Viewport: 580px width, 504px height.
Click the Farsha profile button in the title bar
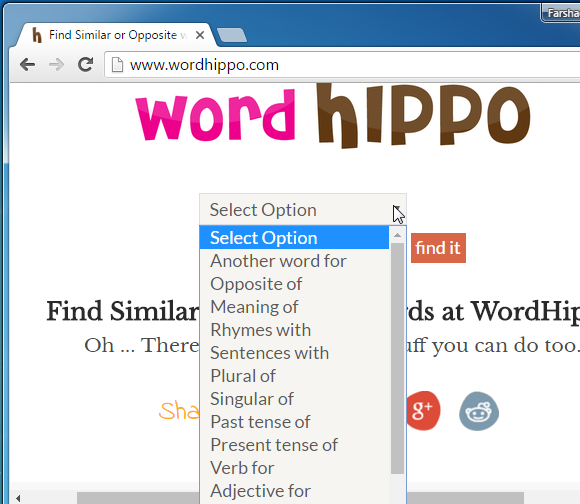(561, 13)
